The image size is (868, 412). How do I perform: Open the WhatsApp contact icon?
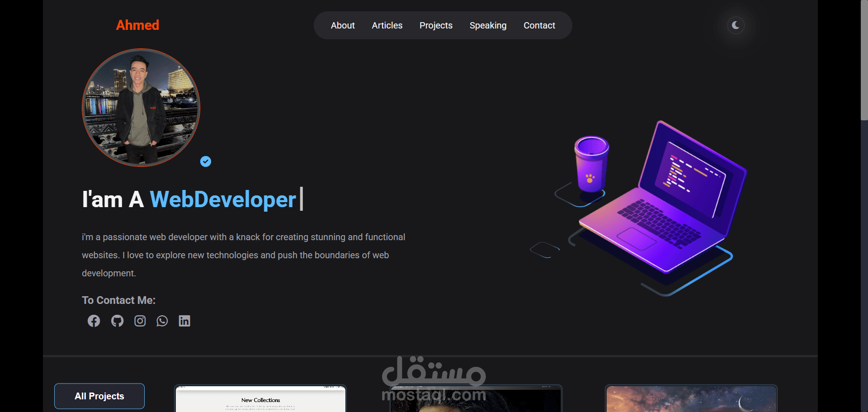click(162, 321)
